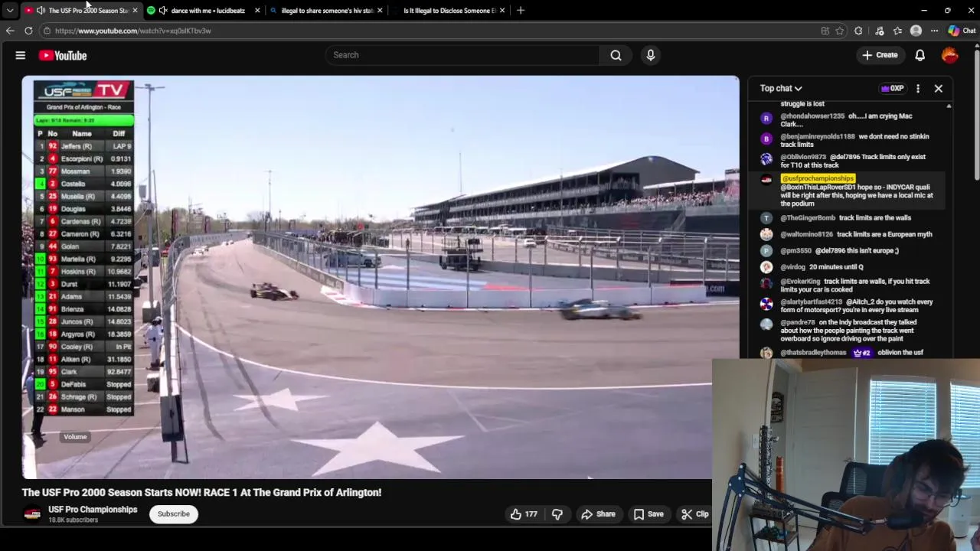The width and height of the screenshot is (980, 551).
Task: Open the YouTube account avatar menu
Action: tap(949, 55)
